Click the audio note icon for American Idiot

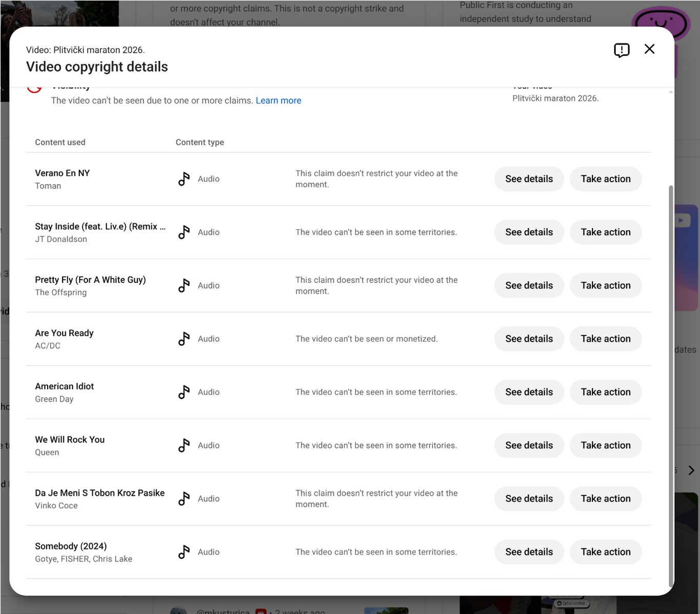(184, 392)
